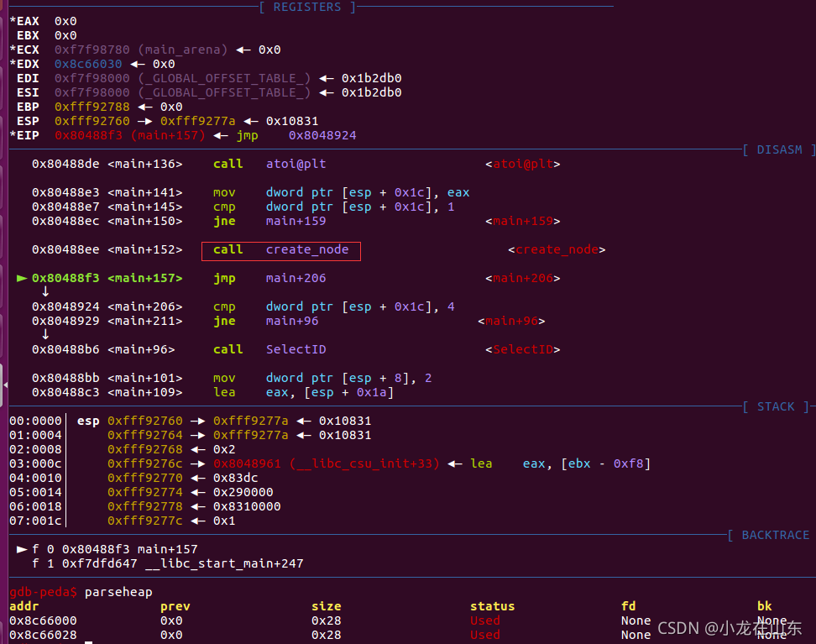Image resolution: width=816 pixels, height=644 pixels.
Task: Click stack address 0xfff92764
Action: [x=145, y=435]
